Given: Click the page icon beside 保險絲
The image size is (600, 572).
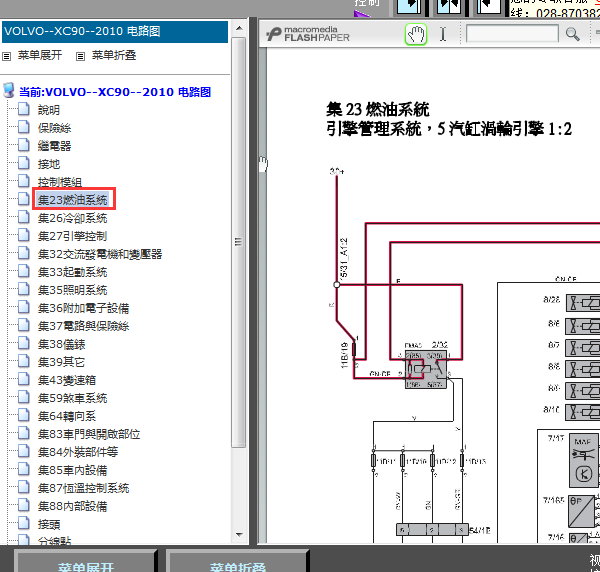Looking at the screenshot, I should 24,127.
